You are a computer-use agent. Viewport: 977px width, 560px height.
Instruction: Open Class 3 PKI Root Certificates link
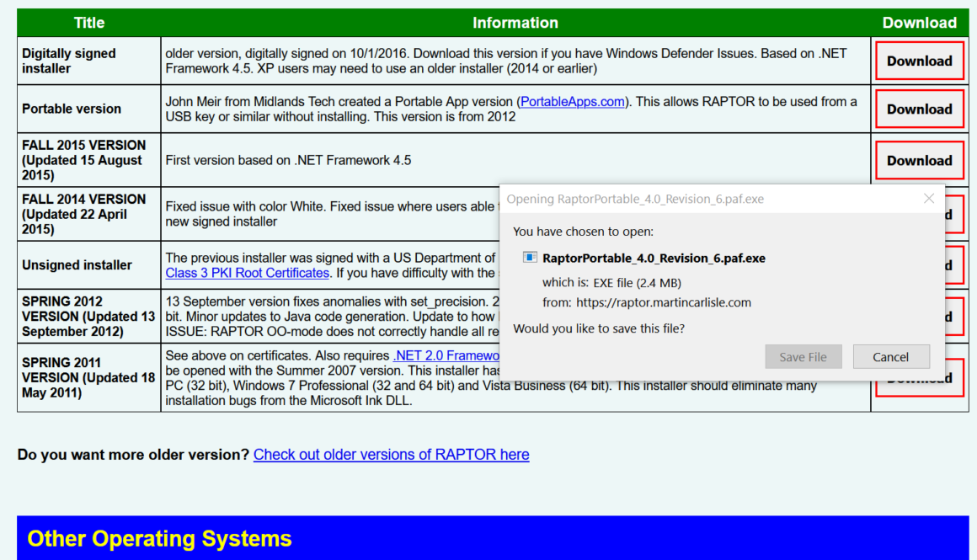pyautogui.click(x=247, y=273)
